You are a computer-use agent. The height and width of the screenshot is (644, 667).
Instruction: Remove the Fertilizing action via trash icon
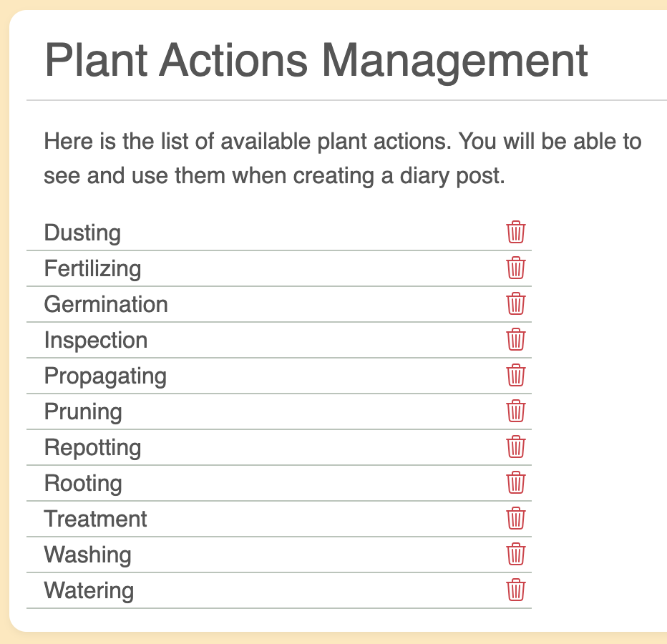[x=516, y=268]
